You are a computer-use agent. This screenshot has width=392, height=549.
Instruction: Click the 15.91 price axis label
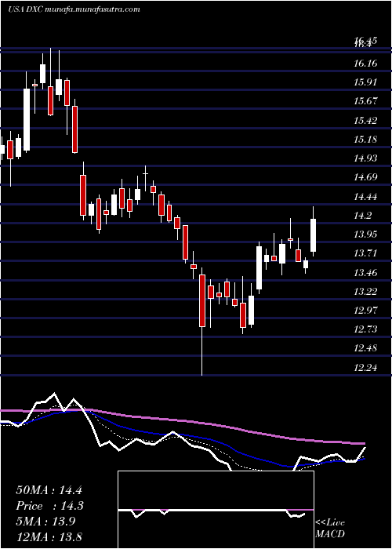[x=365, y=82]
